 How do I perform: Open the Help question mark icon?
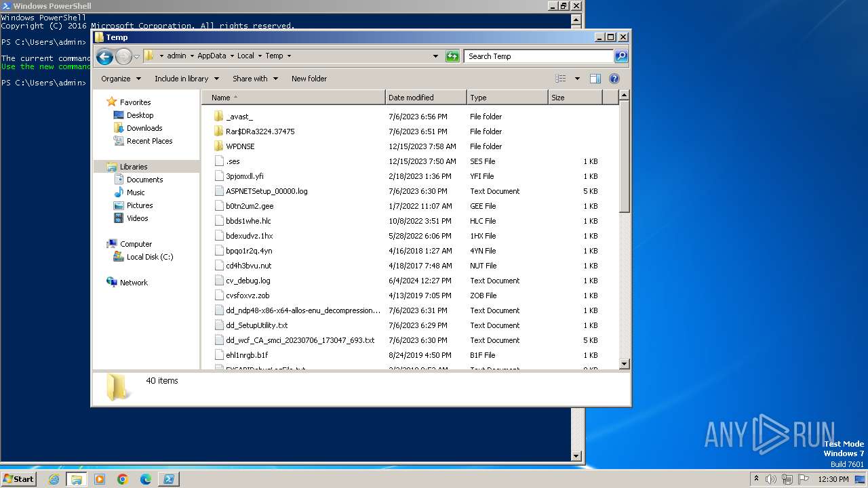[x=614, y=79]
